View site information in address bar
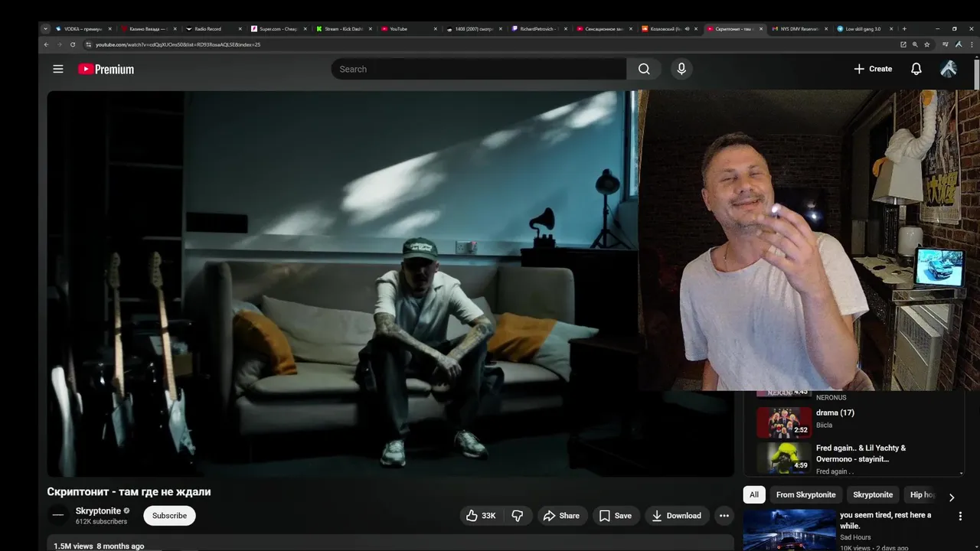Viewport: 980px width, 551px height. (88, 44)
